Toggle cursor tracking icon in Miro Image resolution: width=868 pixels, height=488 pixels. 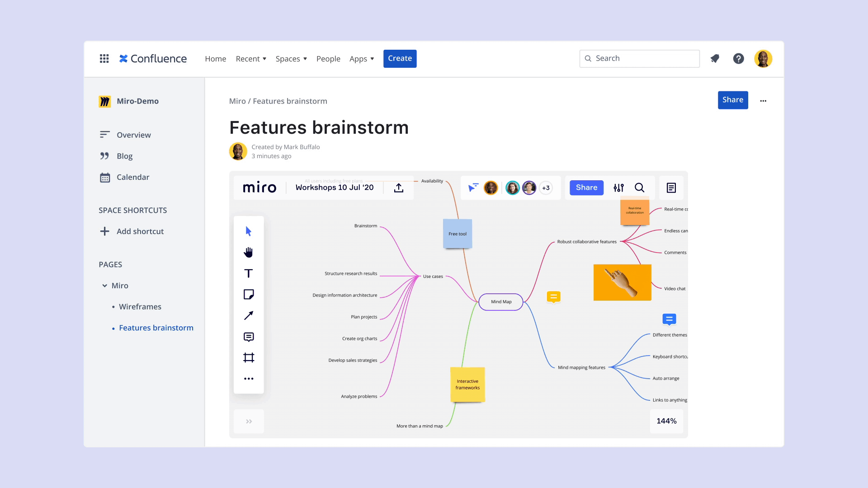tap(473, 188)
